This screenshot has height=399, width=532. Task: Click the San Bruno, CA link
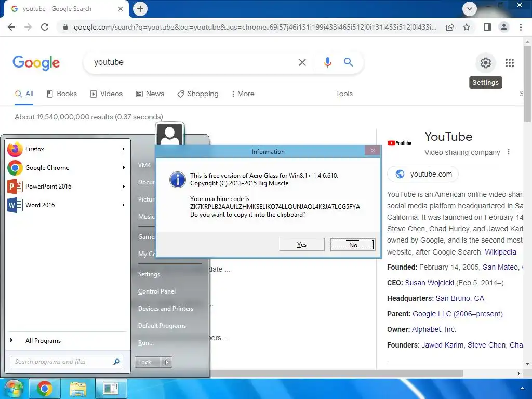tap(460, 298)
